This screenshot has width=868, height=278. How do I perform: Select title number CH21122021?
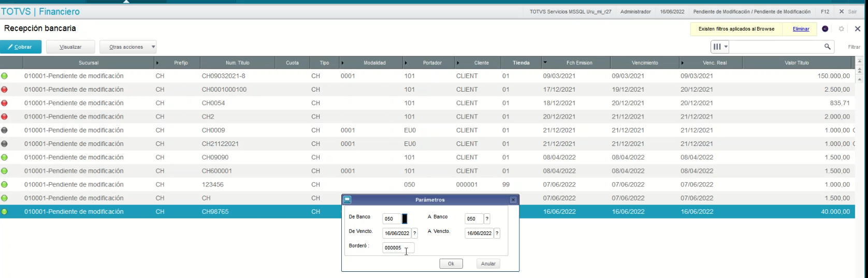(x=220, y=144)
